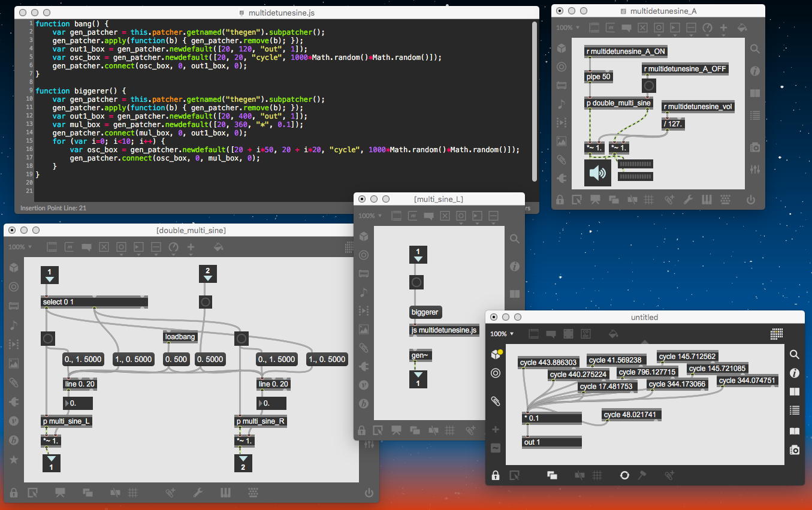Toggle the audio power button in multidetunesine_A

tap(751, 200)
